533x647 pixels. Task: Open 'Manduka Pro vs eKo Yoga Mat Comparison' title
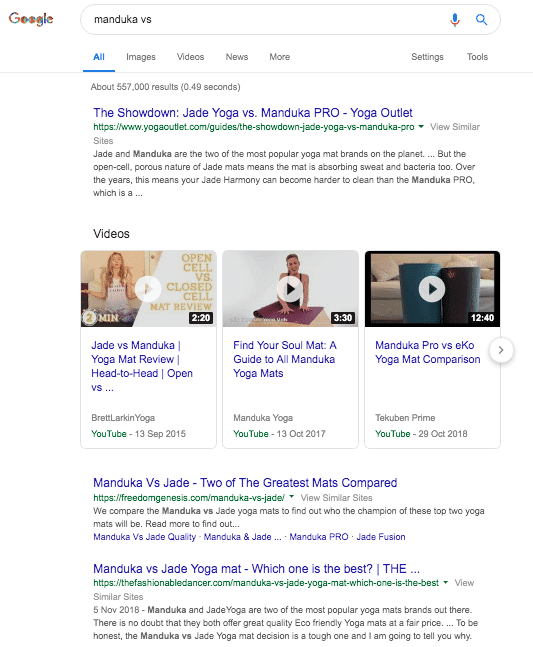(x=428, y=352)
